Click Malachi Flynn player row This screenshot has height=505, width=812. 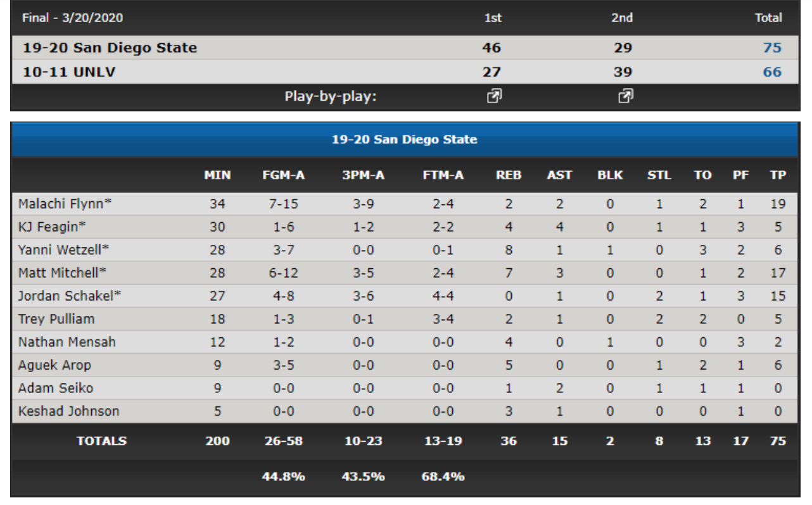click(404, 204)
